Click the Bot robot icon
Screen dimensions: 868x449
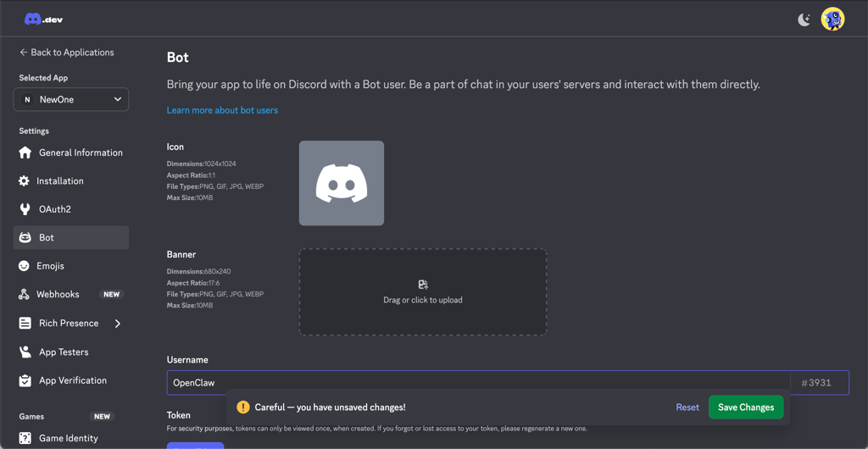[25, 238]
